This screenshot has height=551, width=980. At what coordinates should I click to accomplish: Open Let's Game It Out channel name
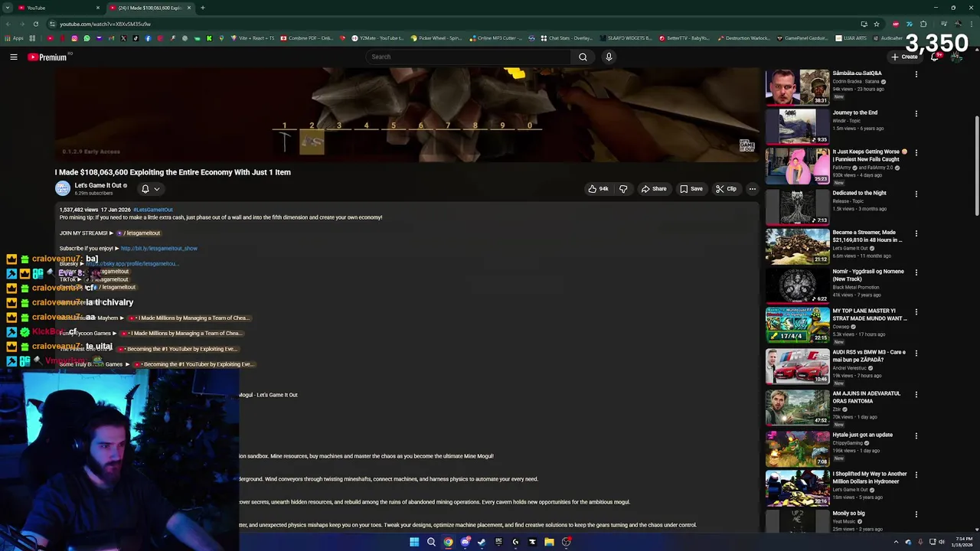pos(98,185)
